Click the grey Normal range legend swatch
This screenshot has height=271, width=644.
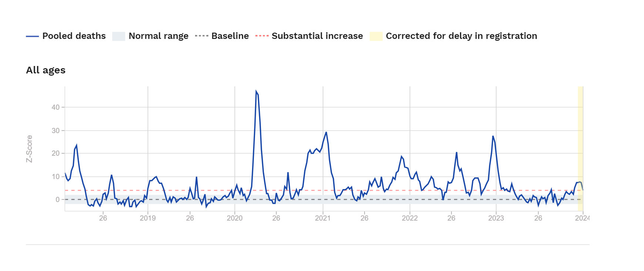(118, 36)
